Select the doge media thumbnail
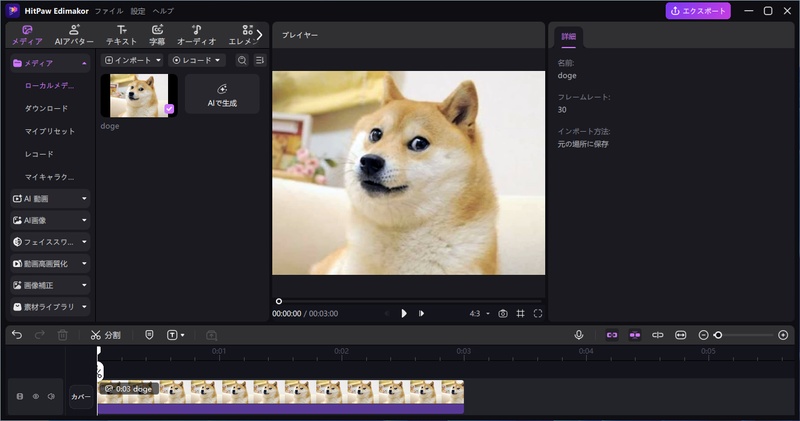The image size is (800, 421). pos(139,95)
